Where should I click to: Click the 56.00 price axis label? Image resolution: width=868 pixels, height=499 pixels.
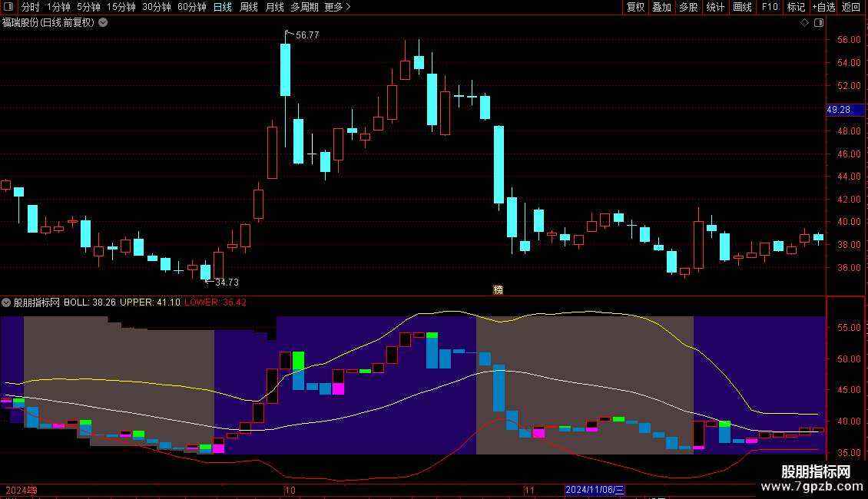pyautogui.click(x=849, y=40)
